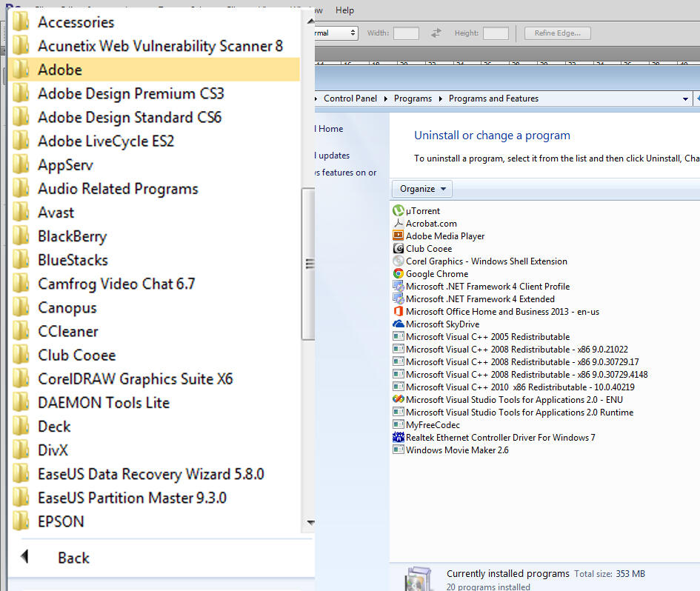Expand the arrow before Programs and Features
This screenshot has width=700, height=591.
[441, 98]
